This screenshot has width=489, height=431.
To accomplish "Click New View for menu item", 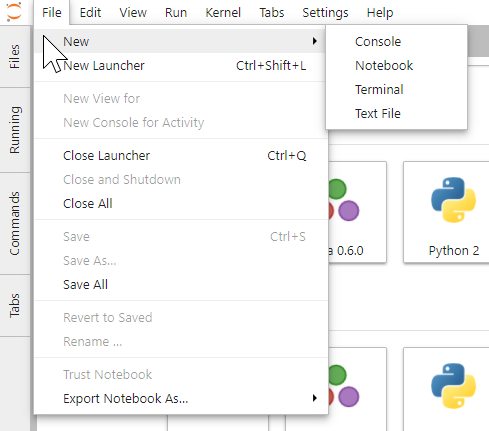I will pyautogui.click(x=181, y=98).
